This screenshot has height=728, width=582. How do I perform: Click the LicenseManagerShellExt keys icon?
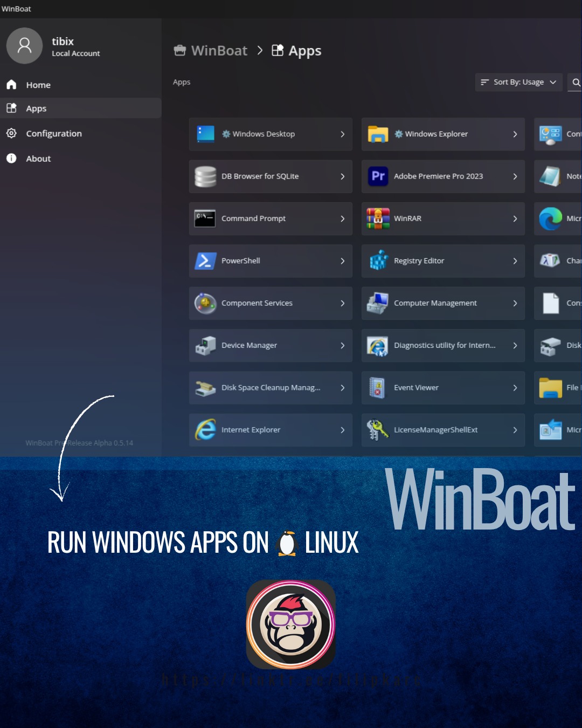[378, 430]
